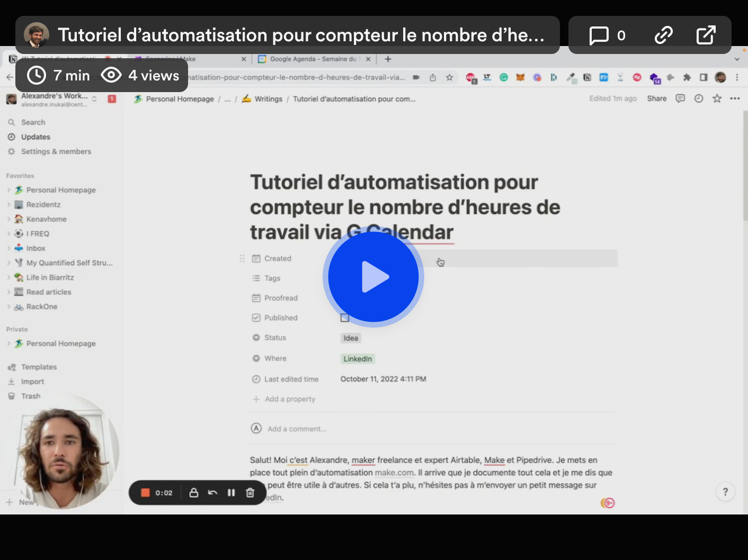Expand Personal Homepage under Favorites

[x=8, y=190]
